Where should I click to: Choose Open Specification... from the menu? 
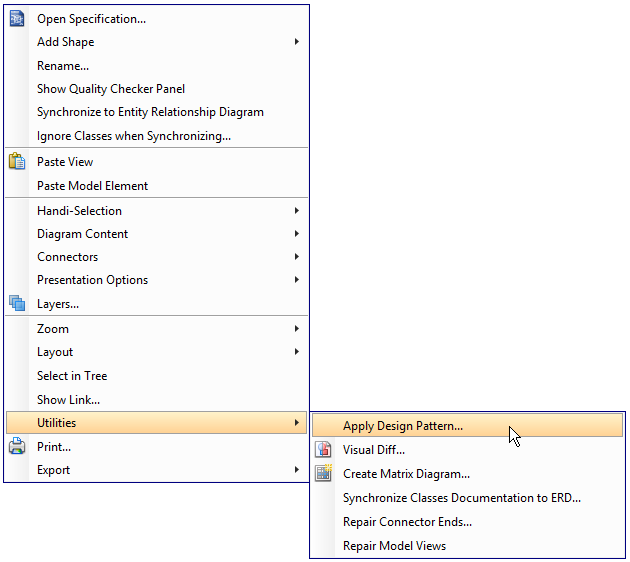click(157, 19)
